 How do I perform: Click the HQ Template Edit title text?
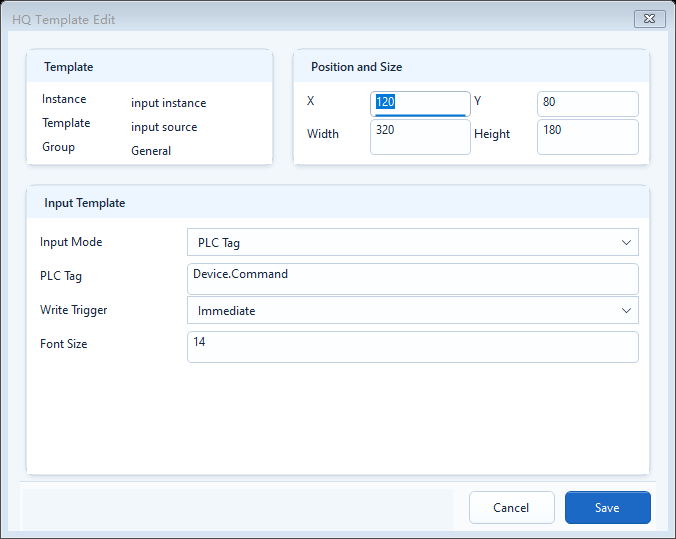click(x=63, y=20)
